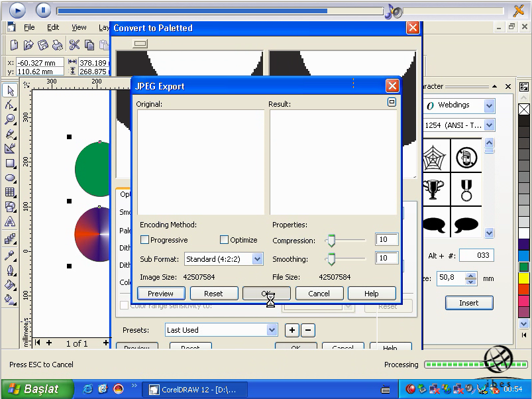Select the Interactive Fill tool
The width and height of the screenshot is (532, 399).
click(x=10, y=300)
